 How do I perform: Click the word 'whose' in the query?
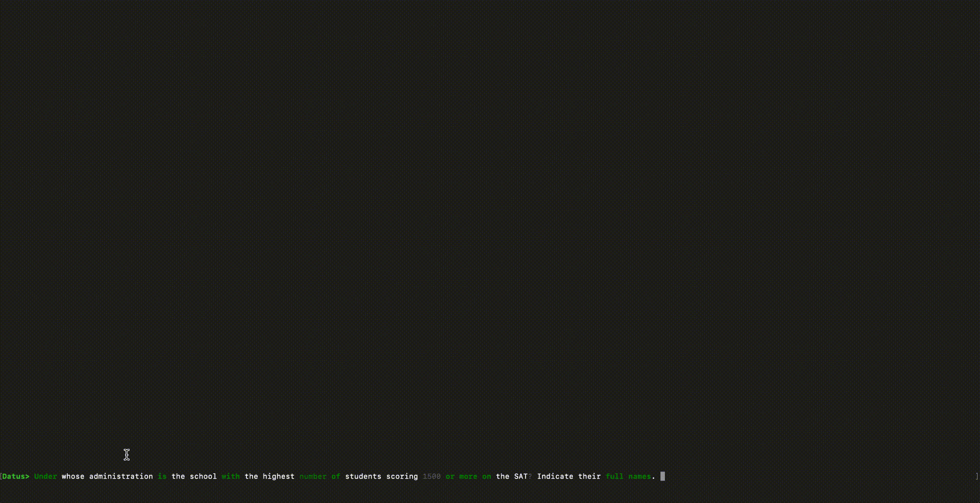click(x=73, y=476)
